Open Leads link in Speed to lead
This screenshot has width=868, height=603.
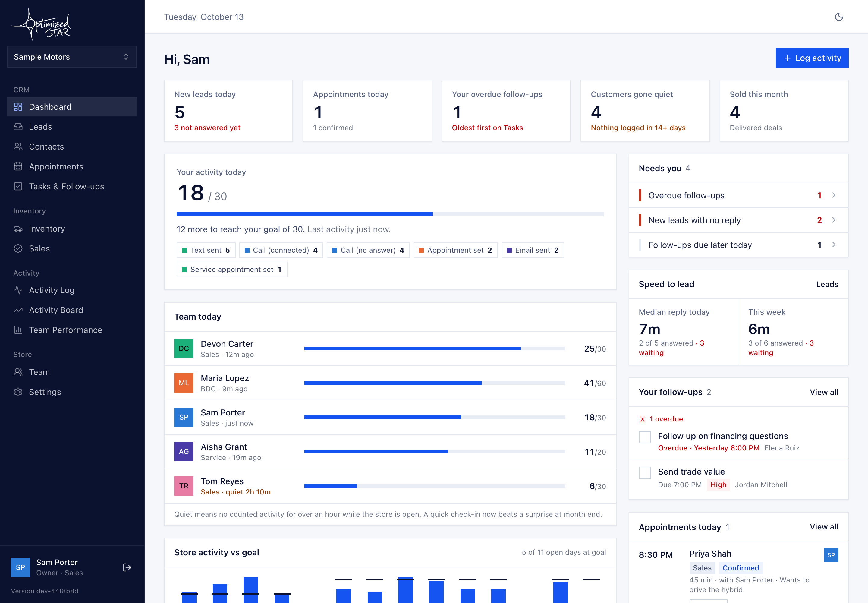click(x=827, y=285)
